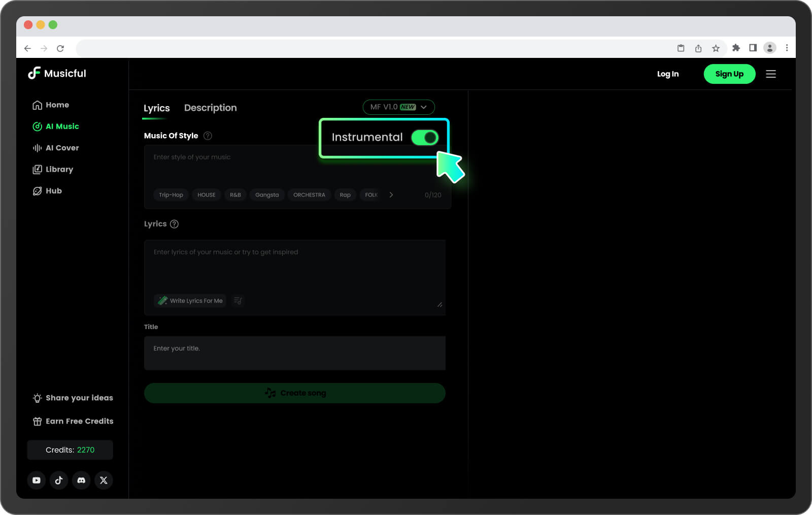The width and height of the screenshot is (812, 515).
Task: Open the browser three-dot menu
Action: click(787, 48)
